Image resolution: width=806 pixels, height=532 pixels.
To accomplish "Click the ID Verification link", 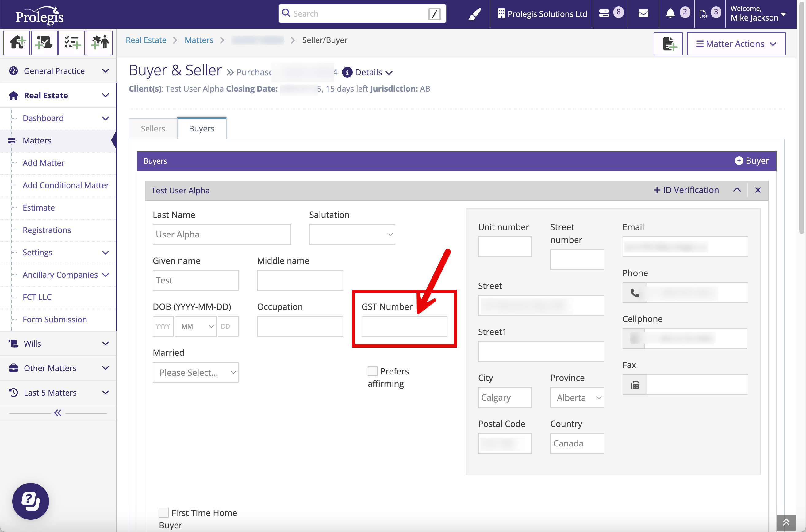I will click(686, 190).
